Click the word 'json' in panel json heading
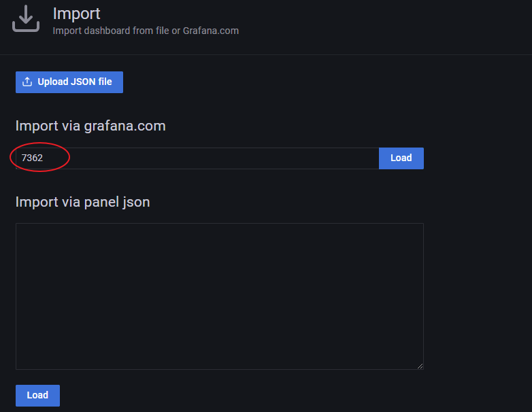 (136, 203)
